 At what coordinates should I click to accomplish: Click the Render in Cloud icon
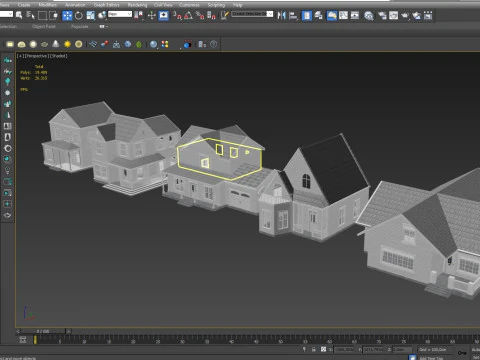click(417, 15)
